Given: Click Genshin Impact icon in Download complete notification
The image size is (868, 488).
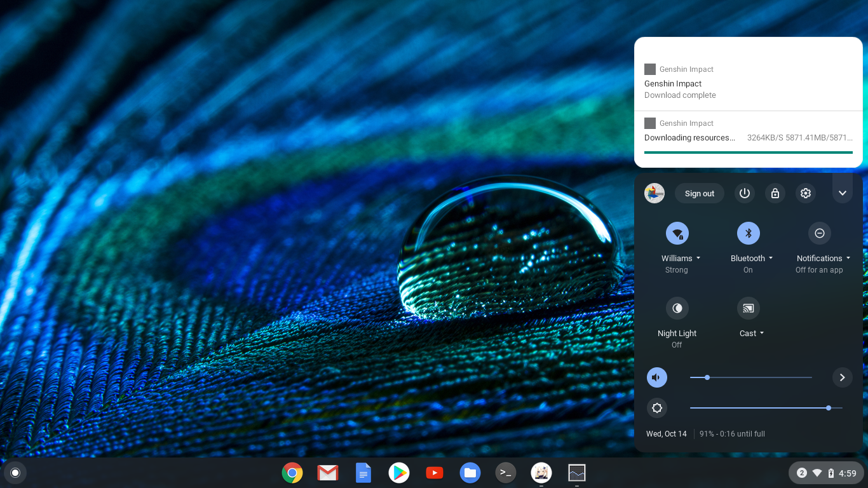Looking at the screenshot, I should coord(650,69).
